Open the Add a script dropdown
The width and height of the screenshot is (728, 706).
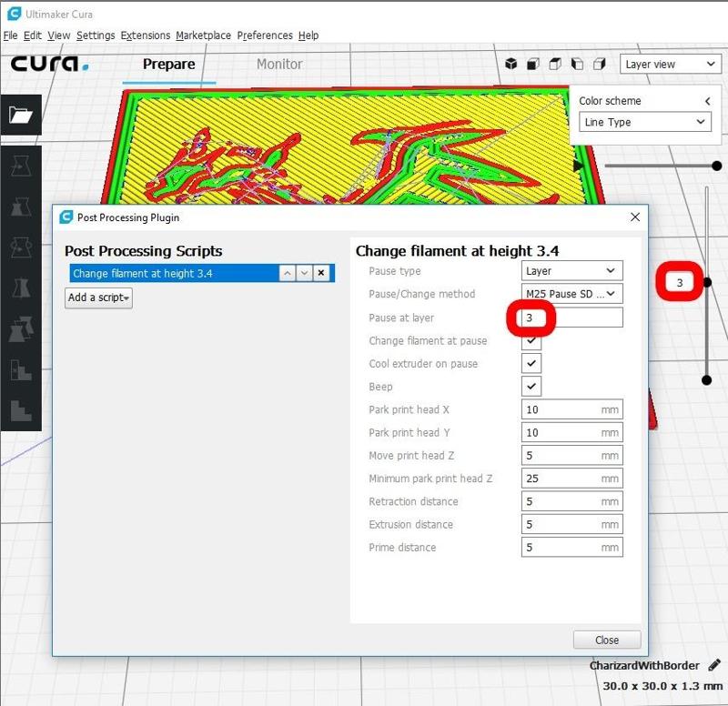pyautogui.click(x=98, y=298)
